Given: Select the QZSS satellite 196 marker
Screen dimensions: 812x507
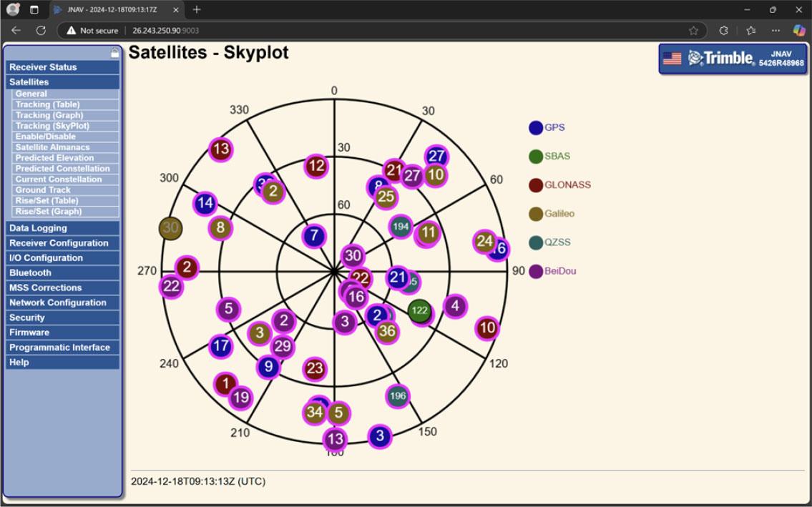Looking at the screenshot, I should tap(398, 395).
